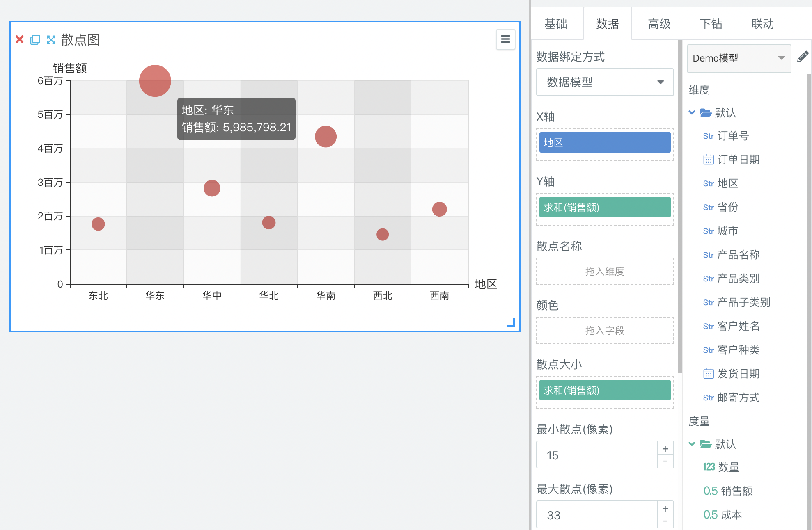Click the Str type icon beside 省份
This screenshot has height=530, width=812.
click(709, 207)
